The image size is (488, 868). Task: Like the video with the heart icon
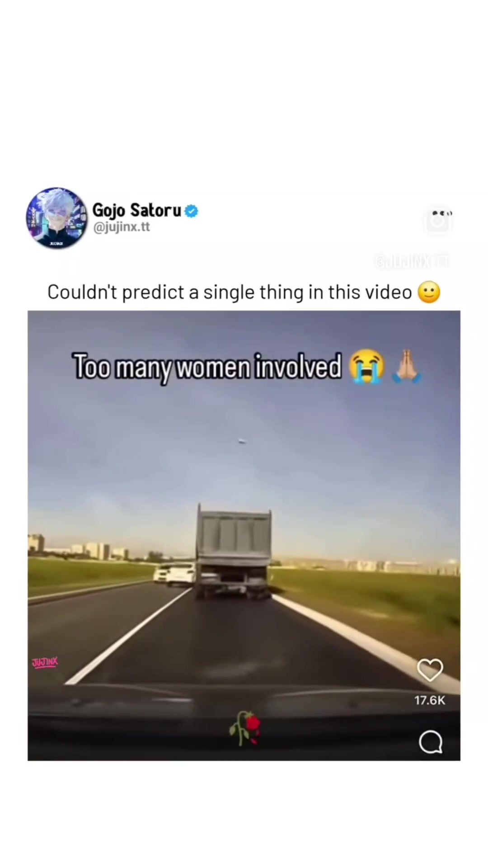click(x=430, y=670)
